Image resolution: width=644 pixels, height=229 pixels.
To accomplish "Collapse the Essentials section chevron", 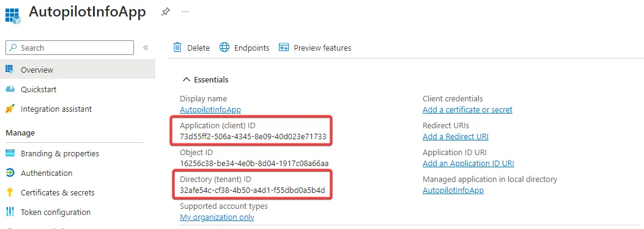I will tap(187, 79).
